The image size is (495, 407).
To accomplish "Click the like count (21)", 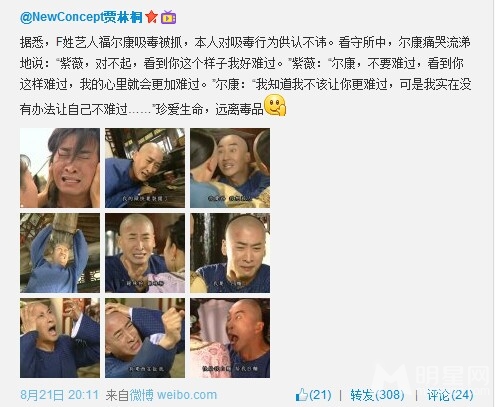I will (320, 395).
